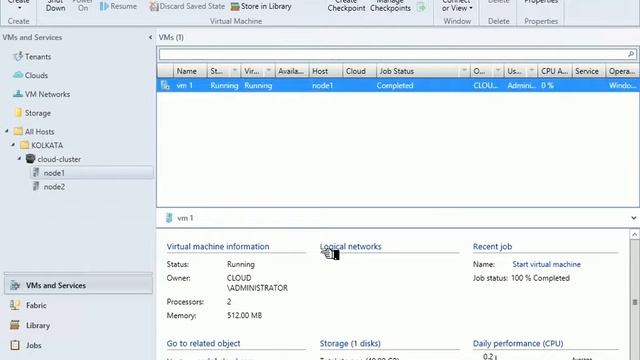Click the Resume toolbar button
Viewport: 640px width, 360px height.
pyautogui.click(x=118, y=7)
